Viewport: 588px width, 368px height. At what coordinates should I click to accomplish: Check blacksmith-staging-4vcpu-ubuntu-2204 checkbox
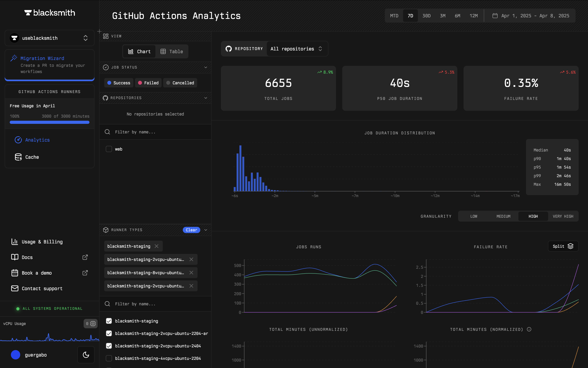point(109,358)
